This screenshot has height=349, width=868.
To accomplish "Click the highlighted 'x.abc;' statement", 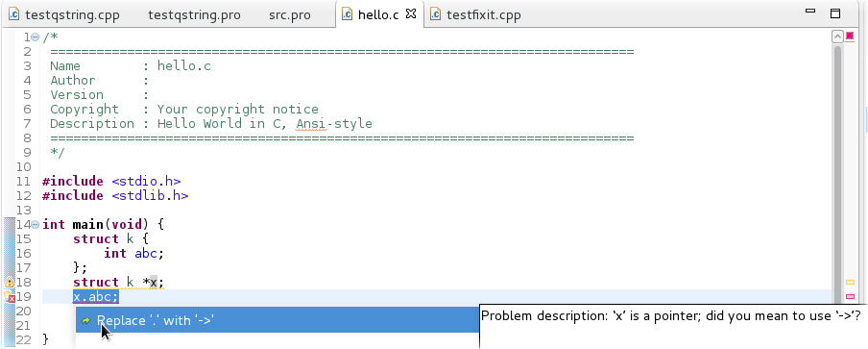I will (x=96, y=297).
